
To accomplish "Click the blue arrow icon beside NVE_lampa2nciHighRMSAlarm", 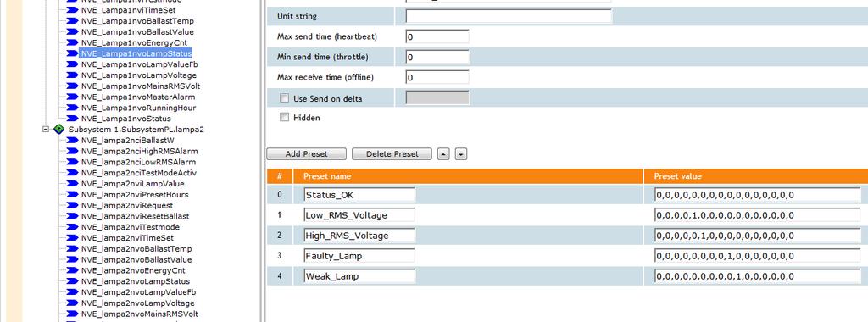I will tap(72, 151).
